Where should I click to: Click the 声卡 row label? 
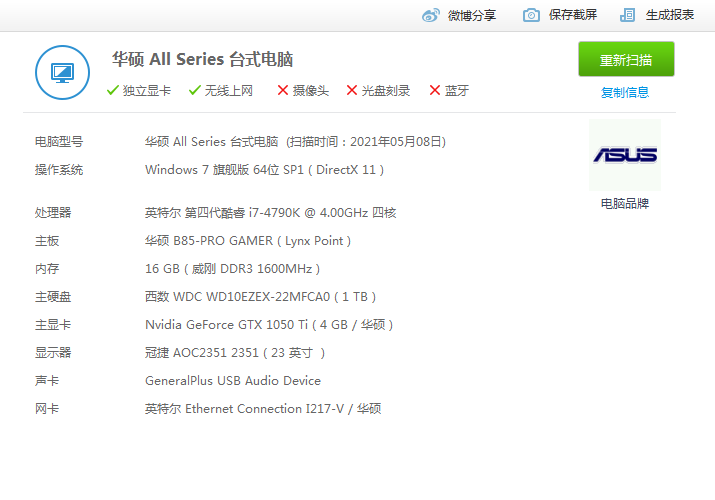click(47, 381)
